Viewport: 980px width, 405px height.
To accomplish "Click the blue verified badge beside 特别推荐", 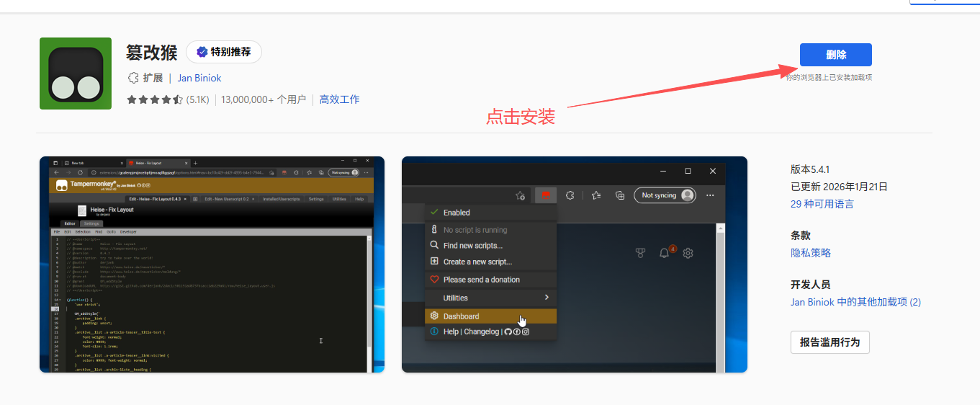I will pos(202,52).
